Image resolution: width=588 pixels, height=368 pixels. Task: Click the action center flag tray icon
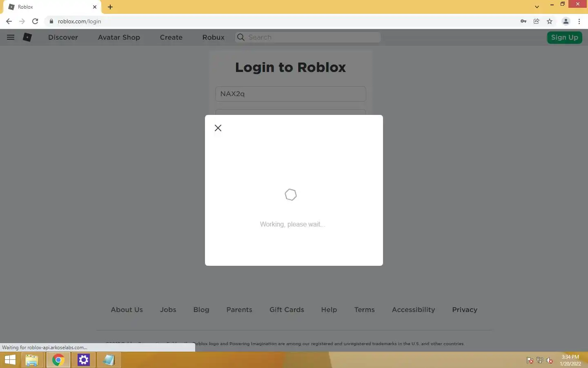(530, 360)
